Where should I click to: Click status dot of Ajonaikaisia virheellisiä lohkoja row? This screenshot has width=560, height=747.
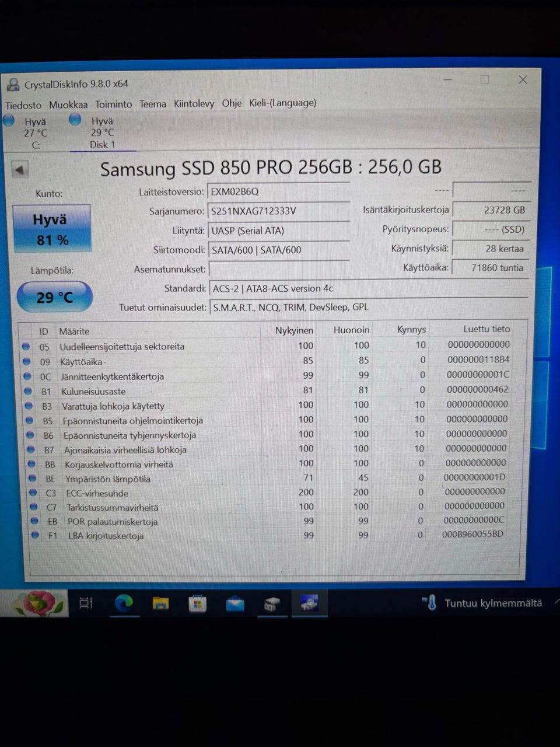click(31, 449)
